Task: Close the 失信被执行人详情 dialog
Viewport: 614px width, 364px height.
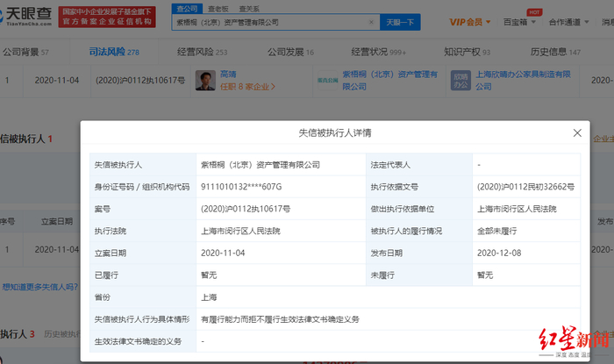Action: point(577,133)
